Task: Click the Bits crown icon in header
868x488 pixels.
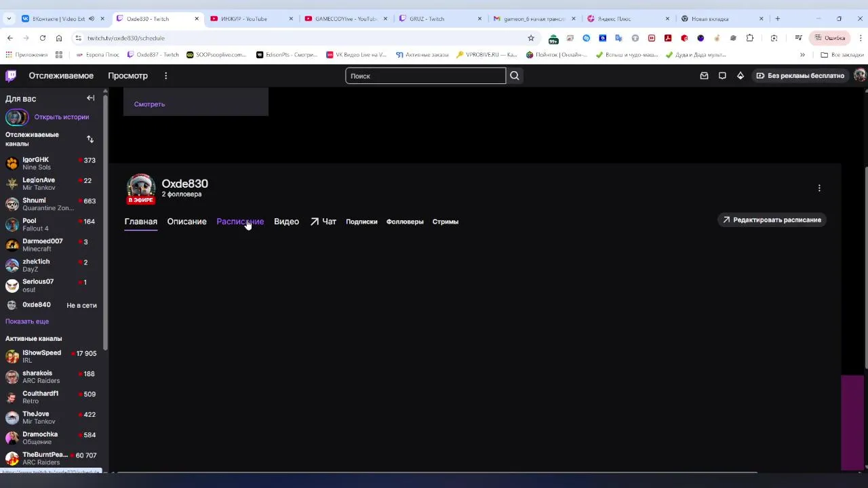Action: (x=741, y=76)
